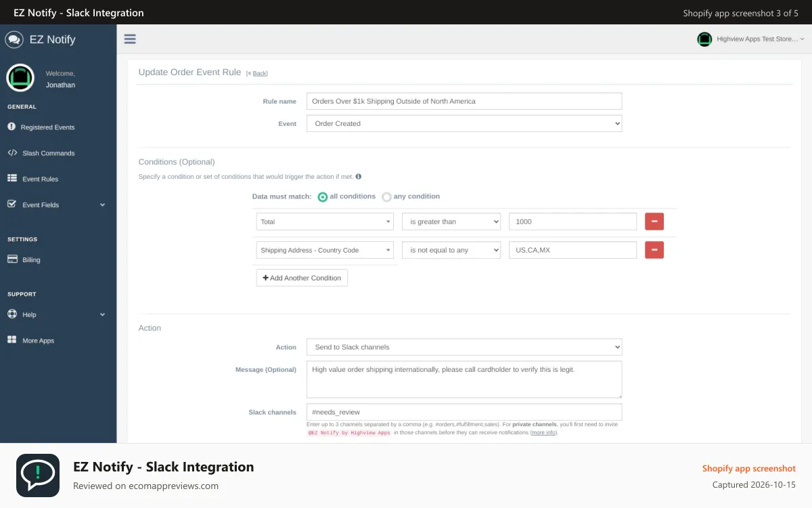Viewport: 812px width, 508px height.
Task: Click the Billing credit card icon
Action: click(12, 259)
